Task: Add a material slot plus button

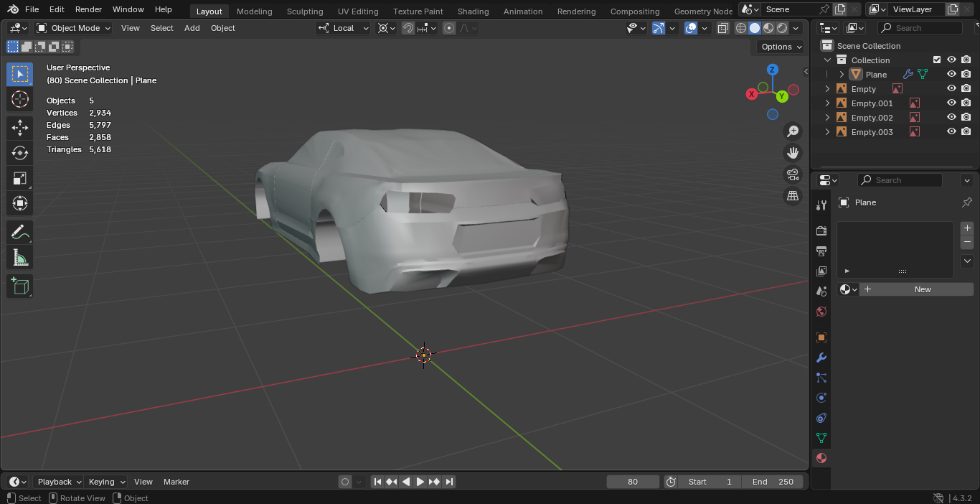Action: (x=967, y=228)
